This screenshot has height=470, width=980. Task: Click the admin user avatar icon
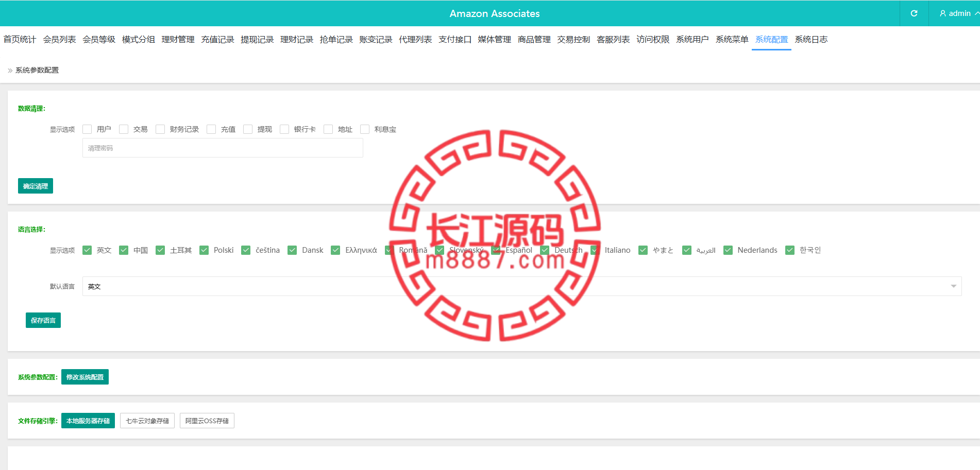[943, 13]
